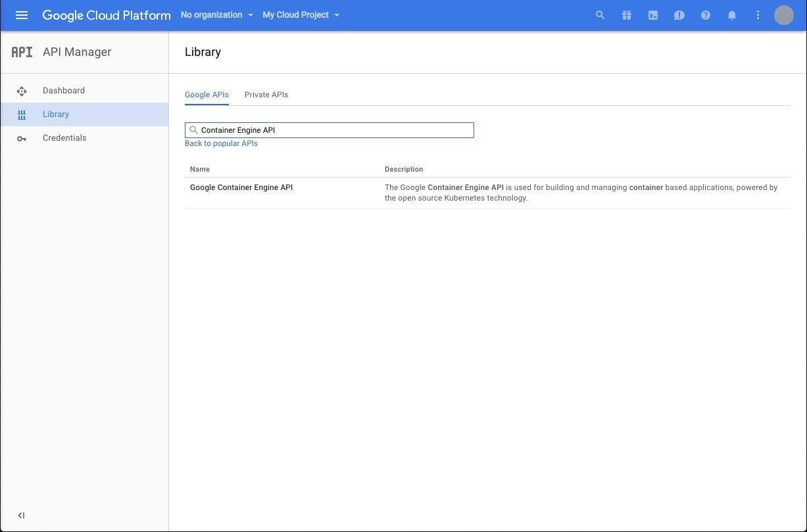Open the user account avatar
This screenshot has height=532, width=807.
click(784, 15)
